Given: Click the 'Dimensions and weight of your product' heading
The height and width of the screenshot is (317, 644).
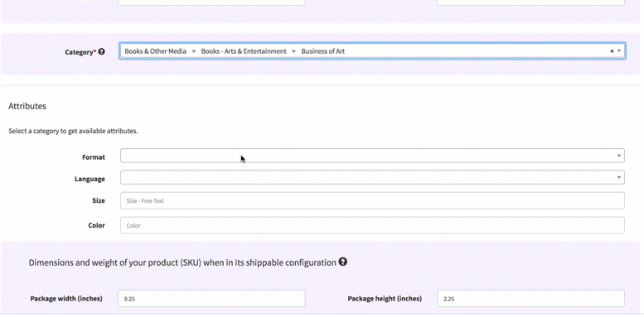Looking at the screenshot, I should click(x=182, y=262).
